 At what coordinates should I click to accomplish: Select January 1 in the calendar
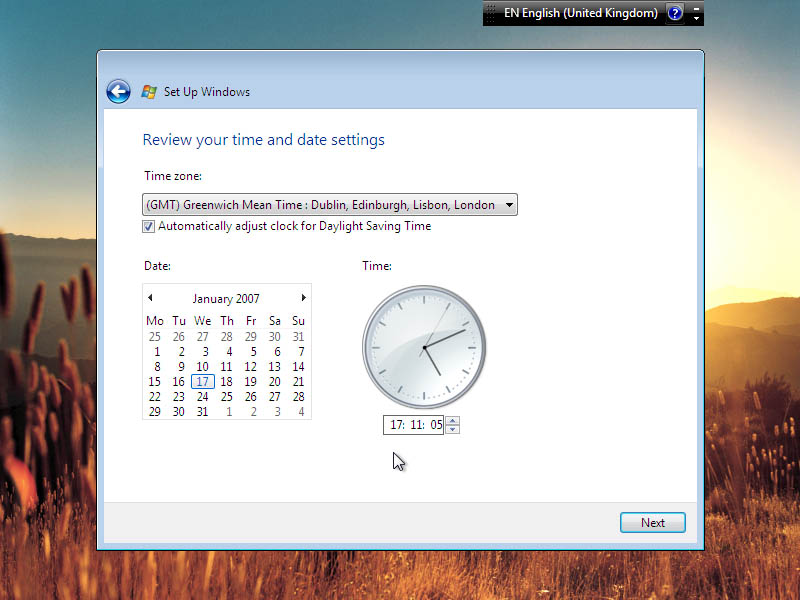click(x=157, y=352)
